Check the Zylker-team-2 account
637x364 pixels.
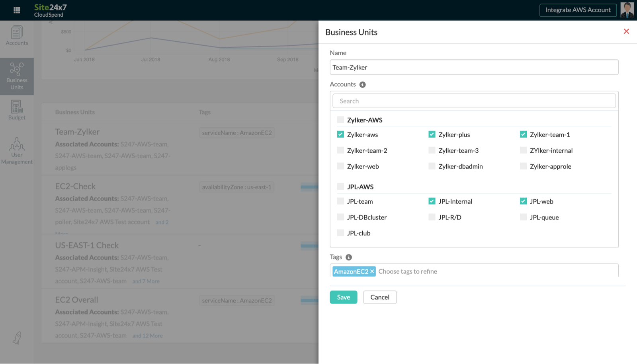coord(340,150)
